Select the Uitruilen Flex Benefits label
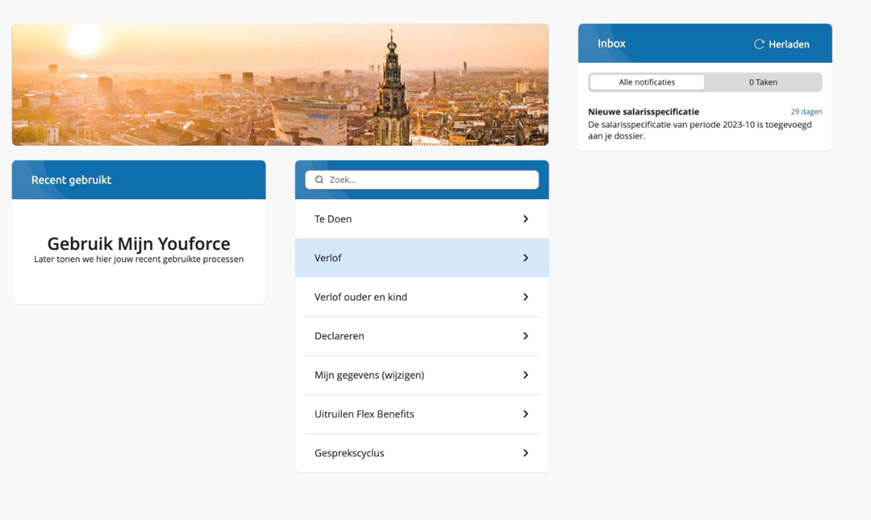Viewport: 871px width, 520px height. point(364,414)
